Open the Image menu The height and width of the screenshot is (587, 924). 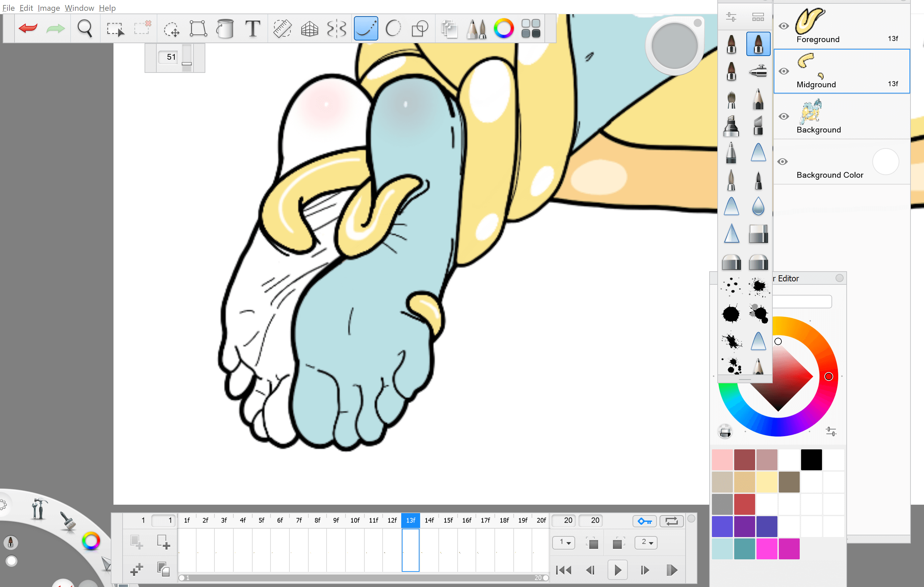(48, 8)
